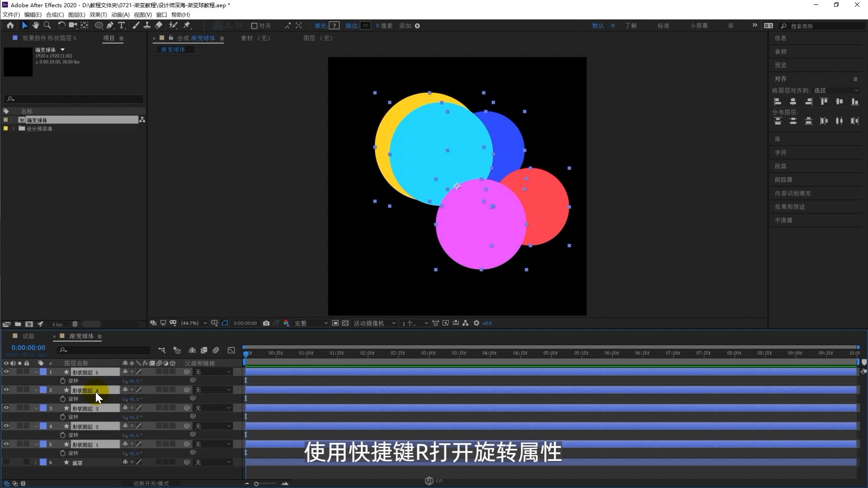Collapse 形状图层 3 layer properties
868x488 pixels.
(x=36, y=408)
